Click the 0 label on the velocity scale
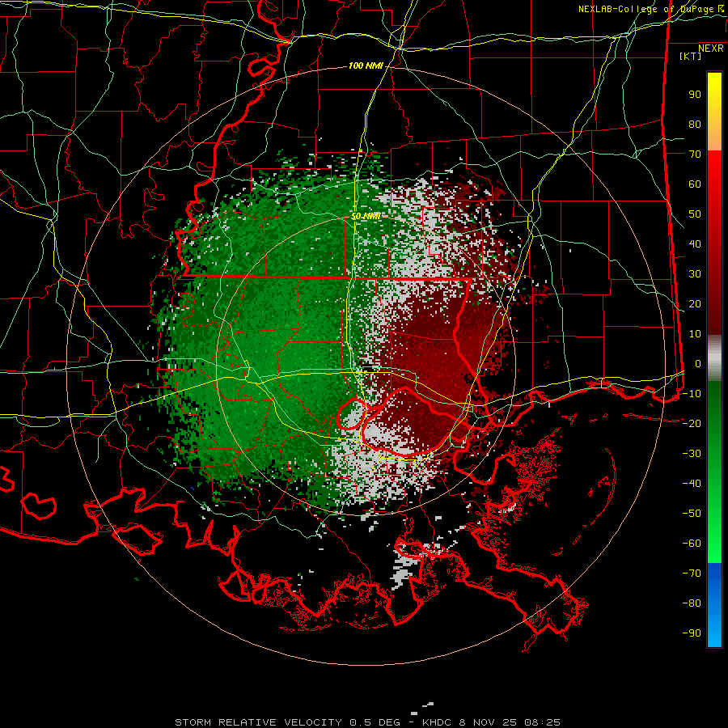The image size is (728, 728). coord(698,364)
